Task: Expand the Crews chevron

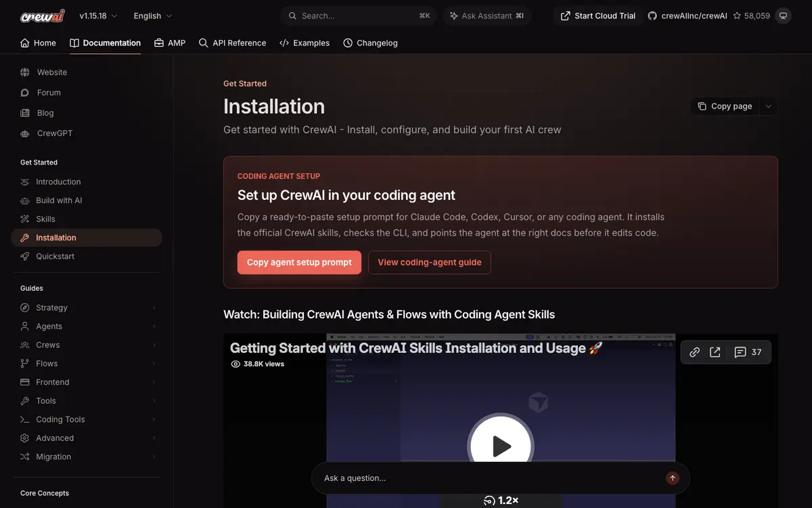Action: [x=154, y=345]
